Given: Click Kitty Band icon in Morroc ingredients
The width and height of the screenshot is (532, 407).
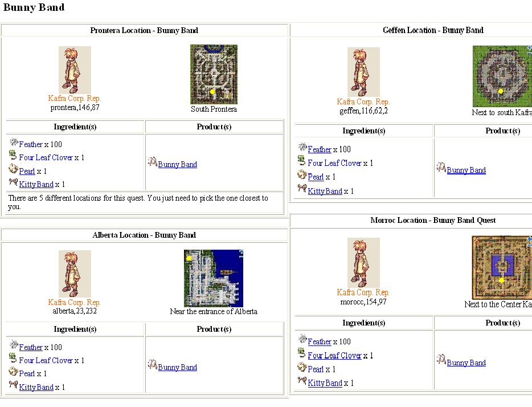Looking at the screenshot, I should 302,380.
